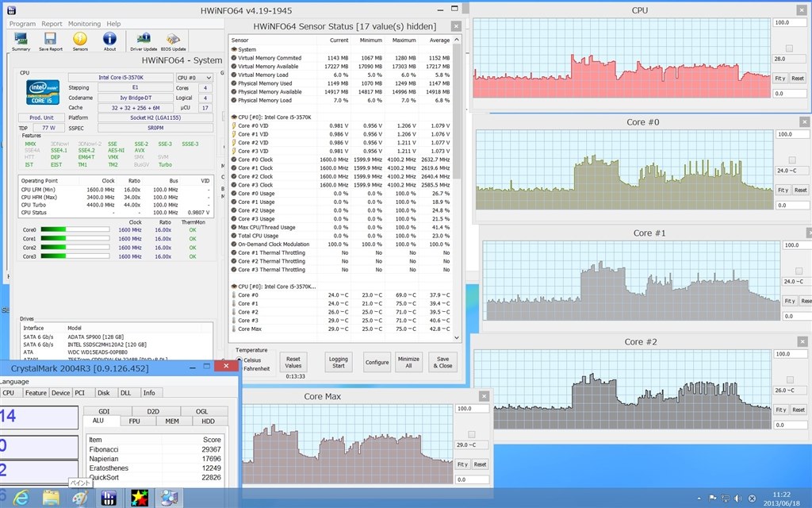Open File Explorer from the taskbar
Image resolution: width=812 pixels, height=508 pixels.
(x=50, y=498)
